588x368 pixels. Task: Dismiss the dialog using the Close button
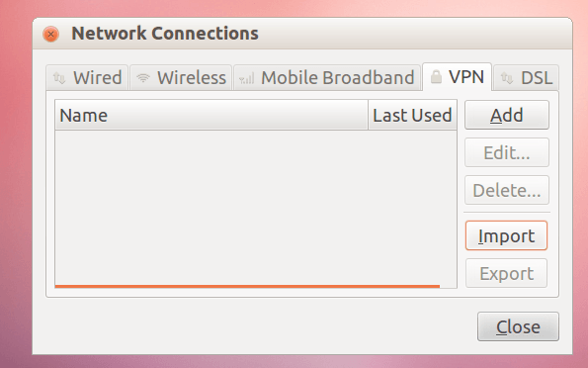518,326
